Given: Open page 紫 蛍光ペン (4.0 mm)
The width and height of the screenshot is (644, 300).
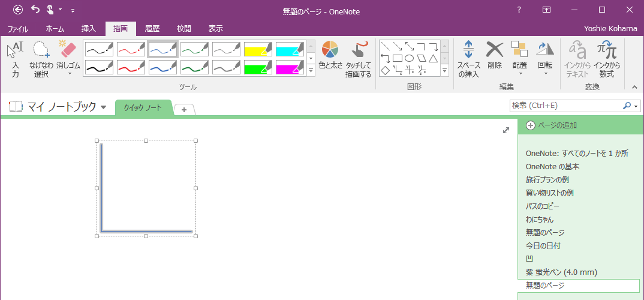Looking at the screenshot, I should tap(561, 272).
